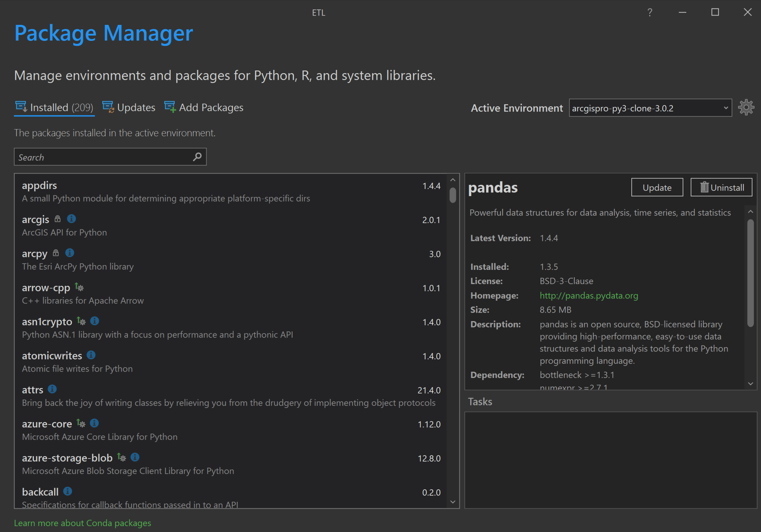
Task: Click into the Search packages field
Action: (110, 157)
